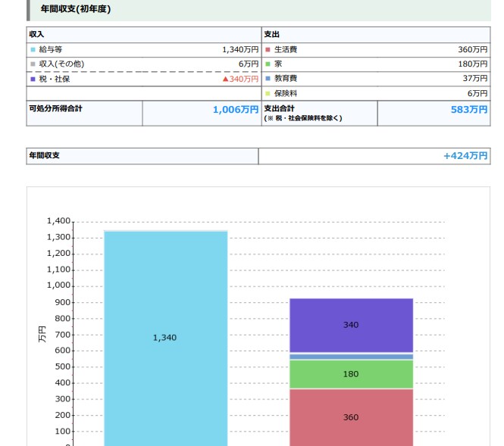Click the green 家 legend swatch
Viewport: 504px width, 446px height.
[x=268, y=64]
